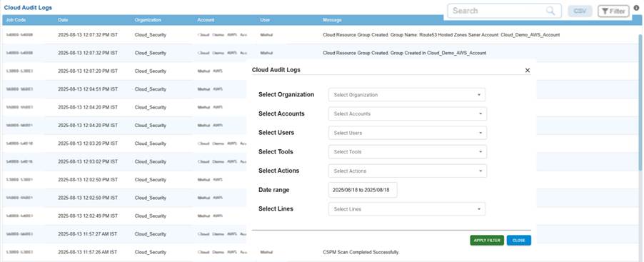Image resolution: width=644 pixels, height=262 pixels.
Task: Click the search magnifier icon
Action: click(550, 11)
